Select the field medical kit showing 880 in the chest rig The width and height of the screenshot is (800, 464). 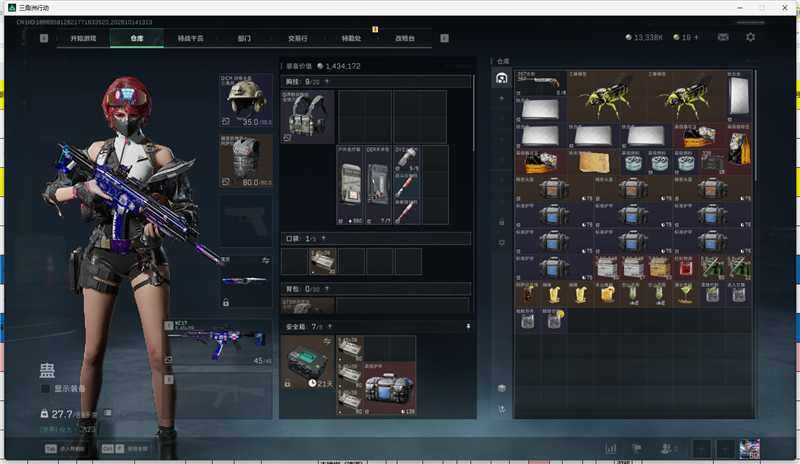(x=350, y=185)
